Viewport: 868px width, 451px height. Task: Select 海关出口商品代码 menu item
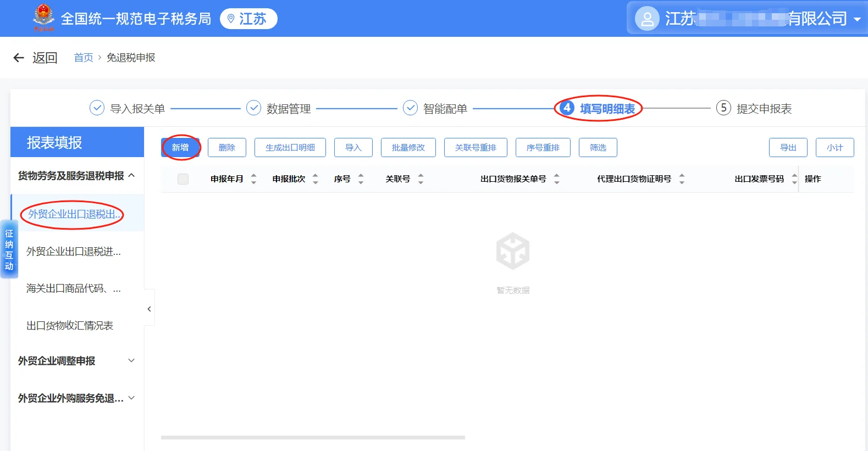(x=74, y=288)
